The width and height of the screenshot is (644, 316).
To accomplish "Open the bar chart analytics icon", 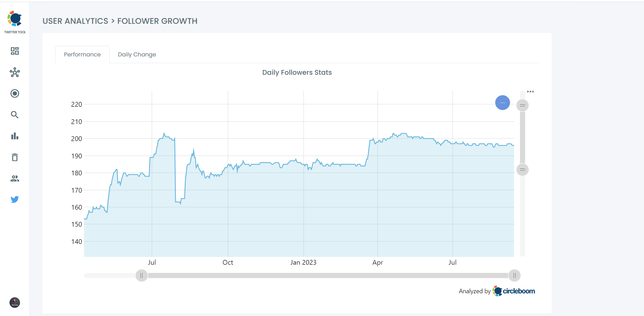I will (15, 136).
